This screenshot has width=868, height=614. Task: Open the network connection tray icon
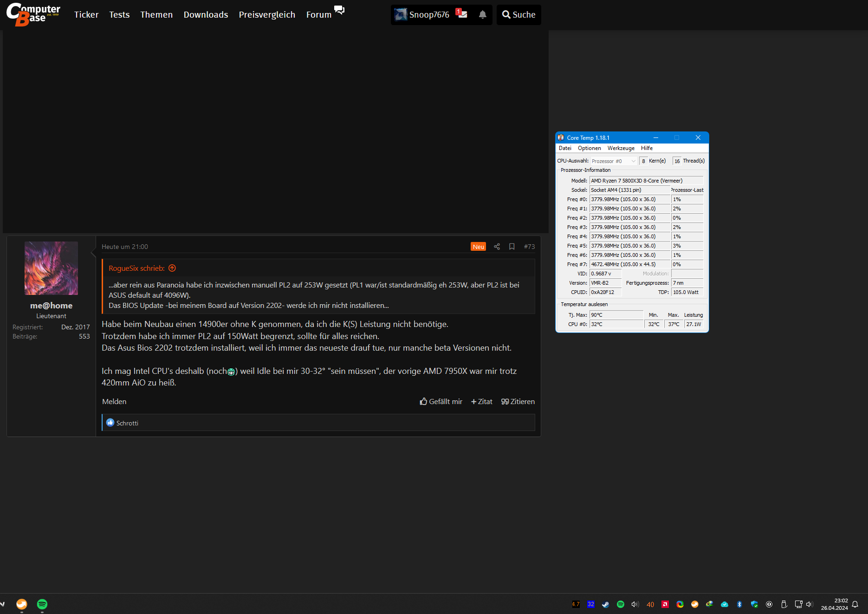point(798,604)
